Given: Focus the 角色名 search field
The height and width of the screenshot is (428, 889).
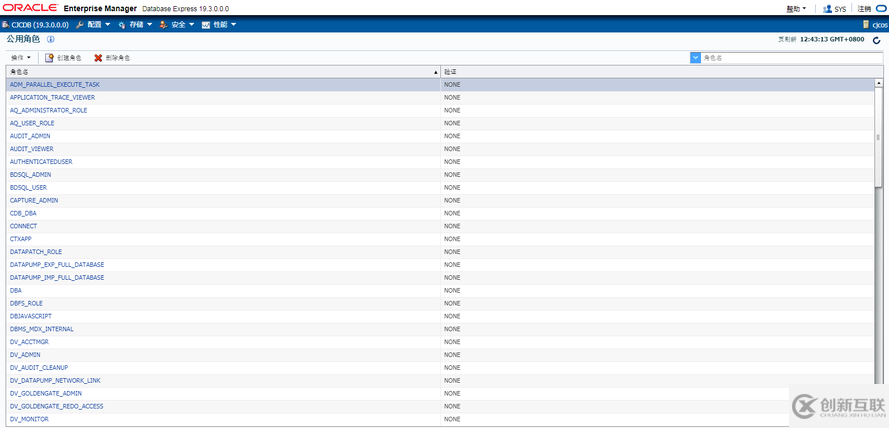Looking at the screenshot, I should point(792,58).
